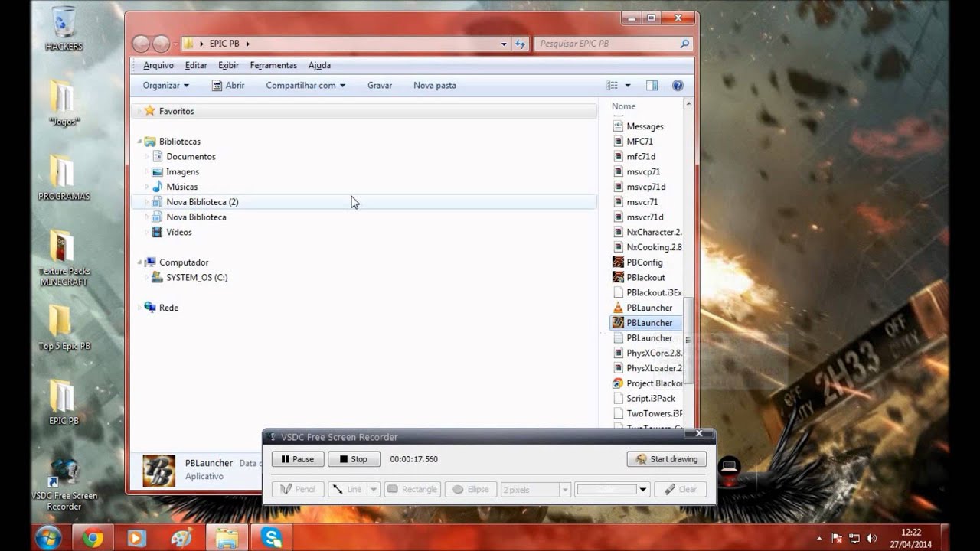The width and height of the screenshot is (980, 551).
Task: Click the change view icon
Action: tap(612, 86)
